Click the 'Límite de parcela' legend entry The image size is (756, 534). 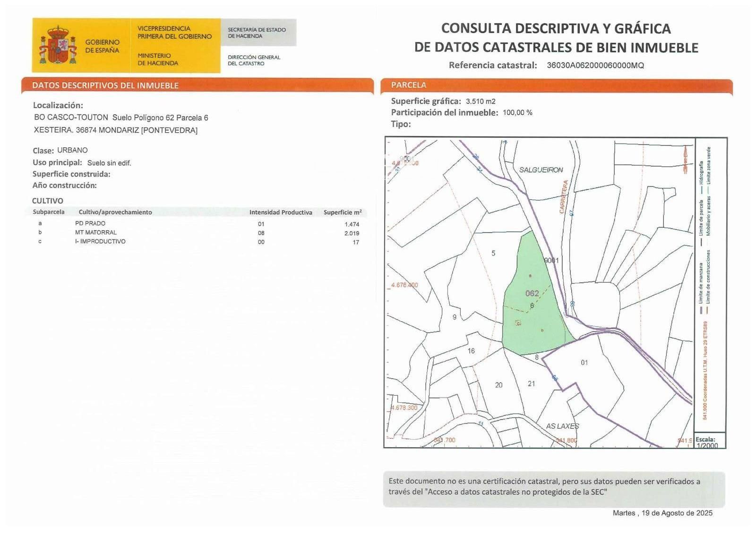pos(702,217)
